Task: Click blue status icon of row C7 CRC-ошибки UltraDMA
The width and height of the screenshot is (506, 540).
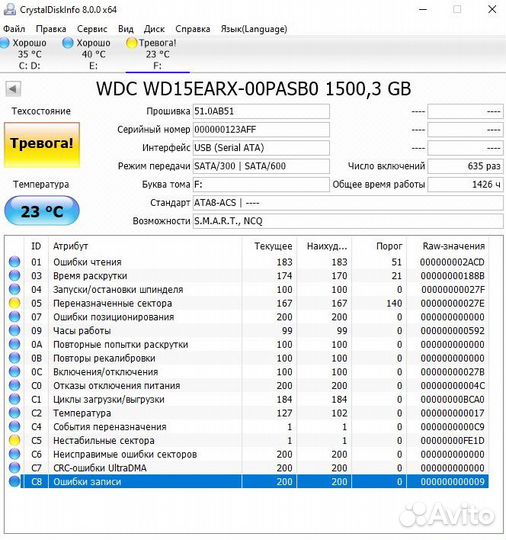Action: click(14, 468)
